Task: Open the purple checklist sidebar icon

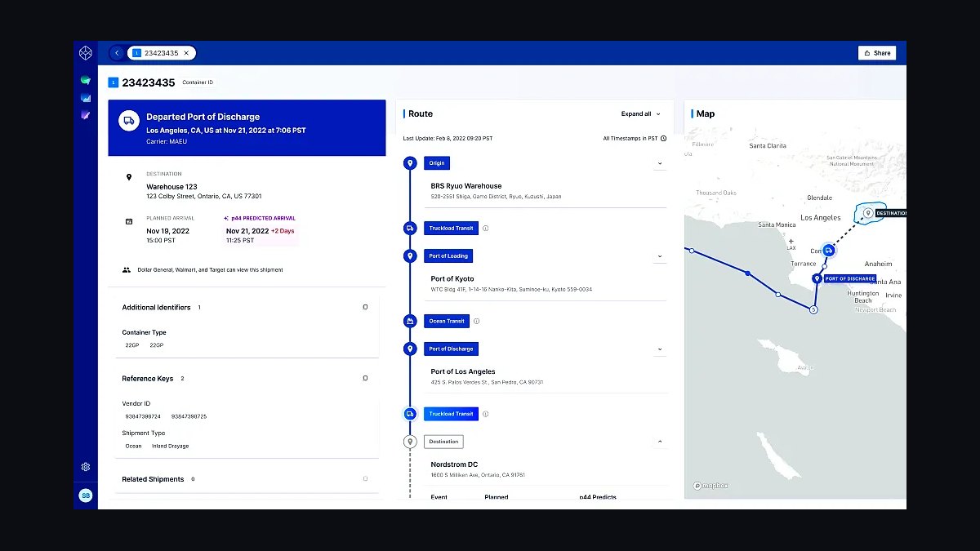Action: [86, 115]
